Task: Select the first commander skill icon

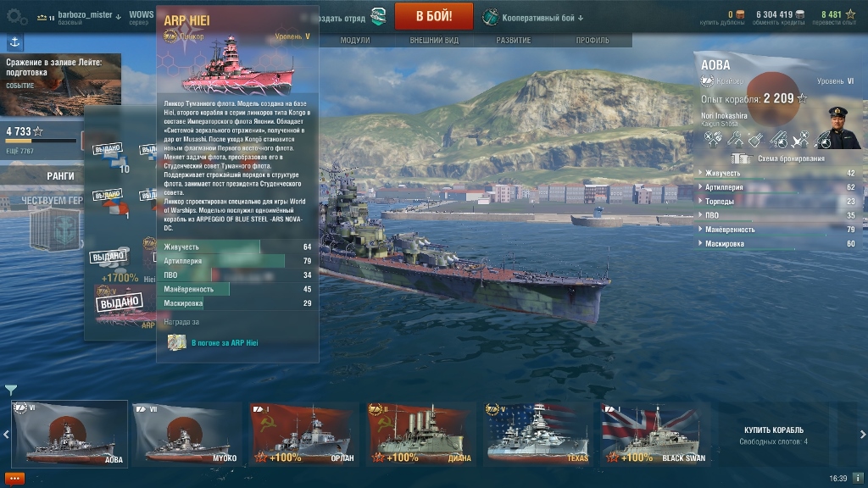Action: tap(713, 140)
